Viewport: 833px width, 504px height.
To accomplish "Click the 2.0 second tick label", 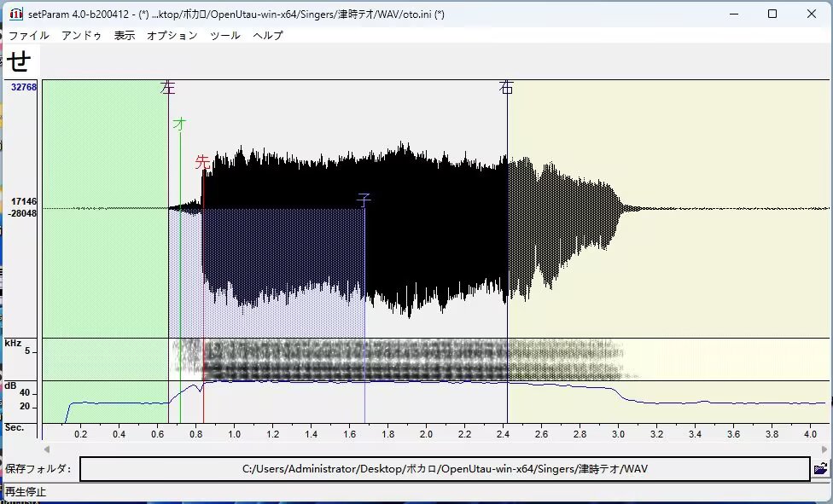I will [426, 434].
